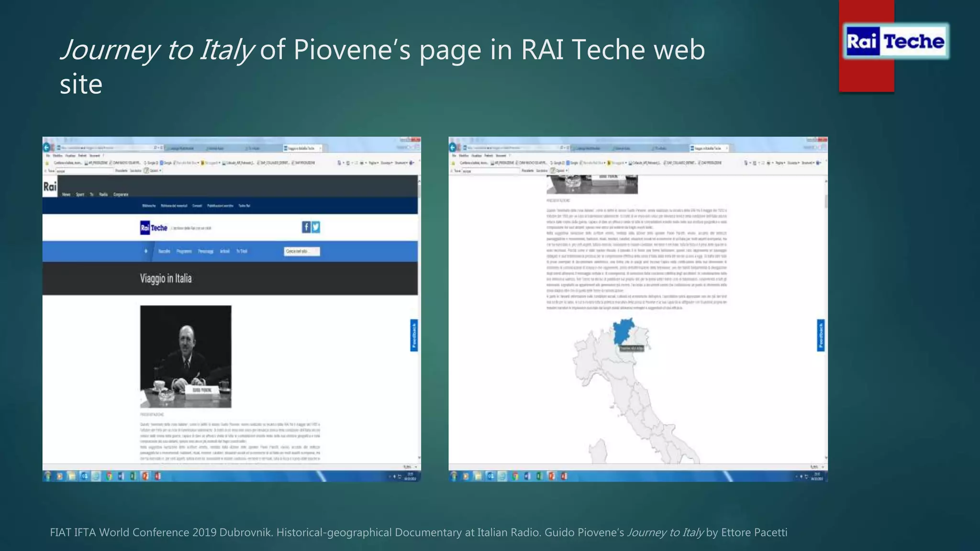
Task: Open PowerPoint icon in right taskbar
Action: point(552,476)
